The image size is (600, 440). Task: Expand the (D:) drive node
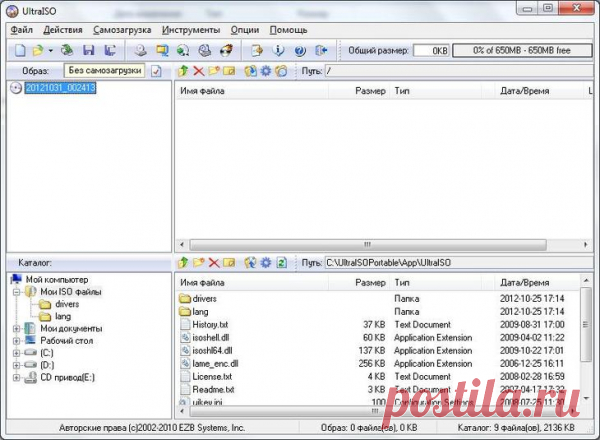tap(16, 365)
